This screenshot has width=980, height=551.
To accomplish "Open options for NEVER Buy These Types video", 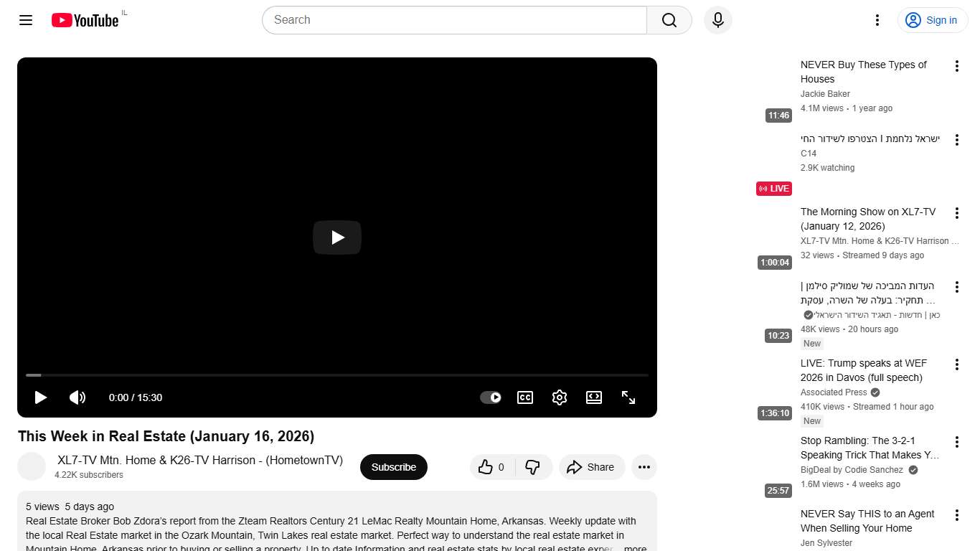I will click(x=956, y=66).
